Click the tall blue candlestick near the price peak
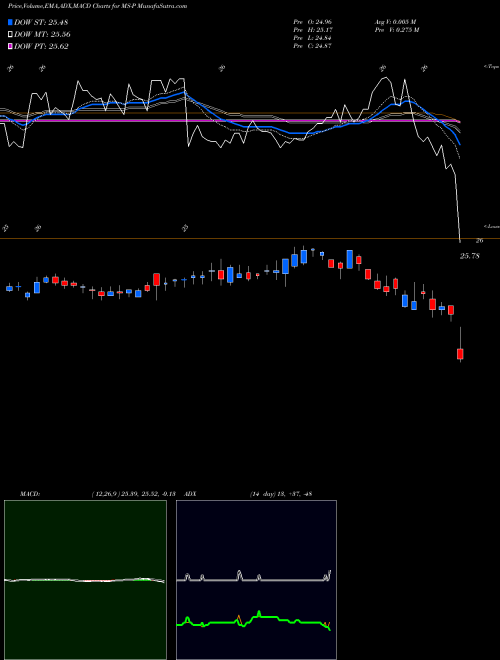500x660 pixels. tap(349, 259)
